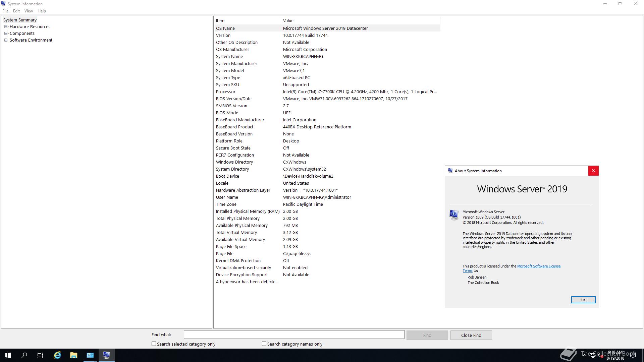Select the Processor row
Screen dimensions: 644x362
[x=327, y=92]
